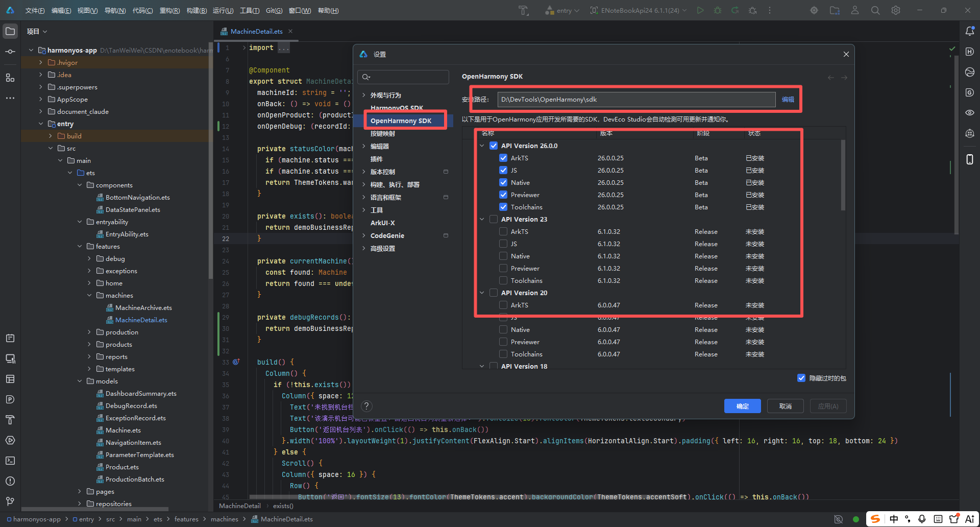Open the 帮助(H) menu

(328, 10)
